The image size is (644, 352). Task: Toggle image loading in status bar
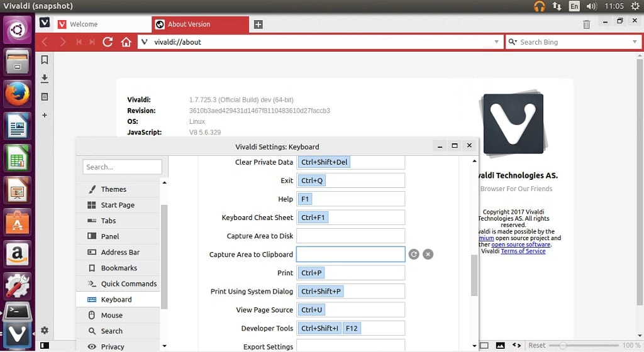tap(500, 345)
